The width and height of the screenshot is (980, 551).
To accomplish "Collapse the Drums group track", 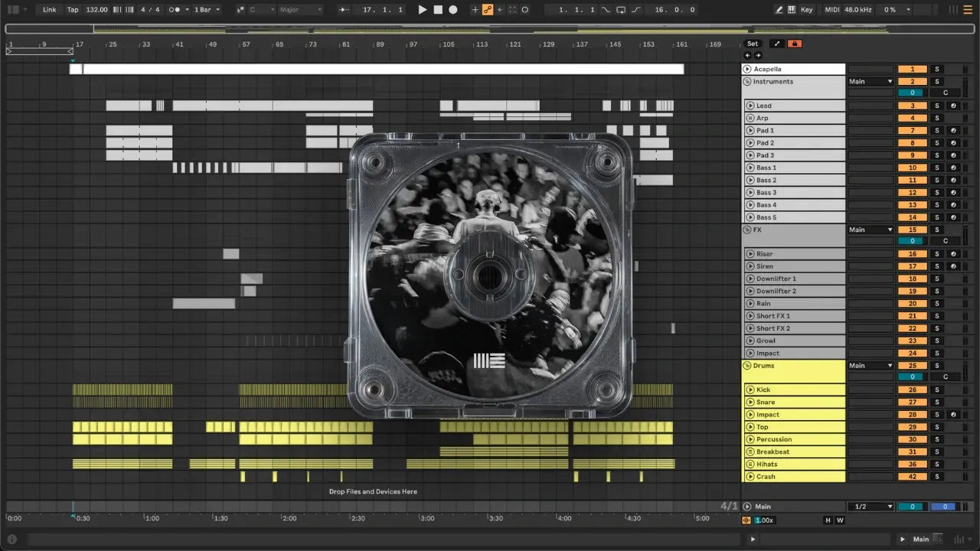I will (x=747, y=366).
